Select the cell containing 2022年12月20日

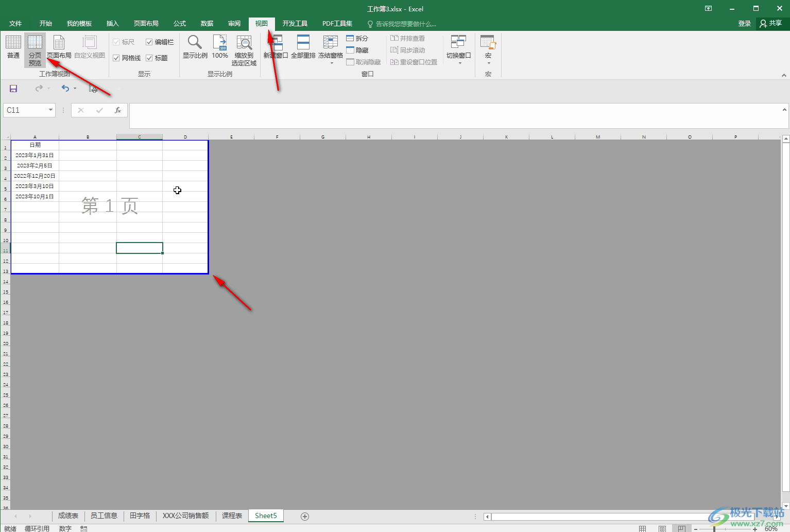click(35, 176)
